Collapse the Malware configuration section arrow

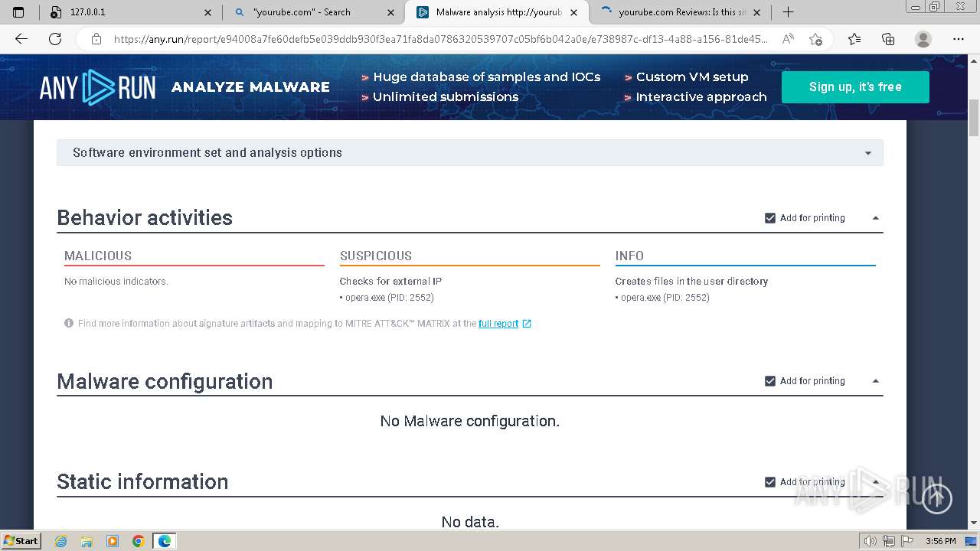875,381
